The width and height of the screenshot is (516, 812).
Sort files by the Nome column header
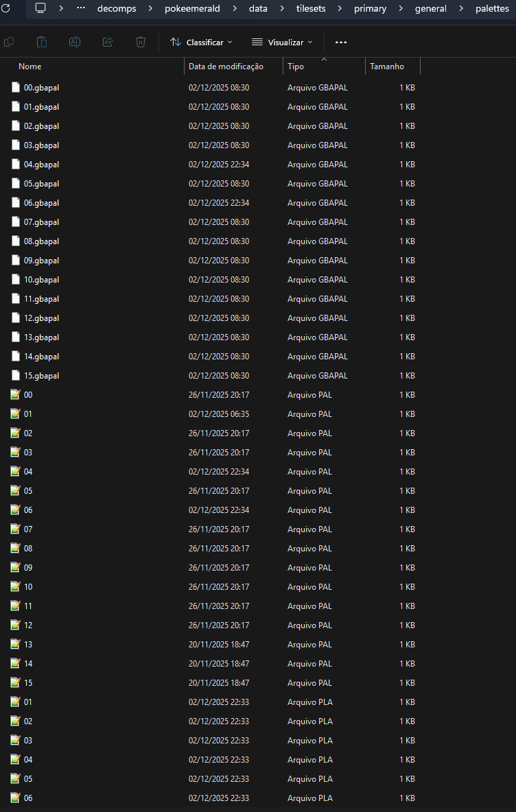(30, 67)
